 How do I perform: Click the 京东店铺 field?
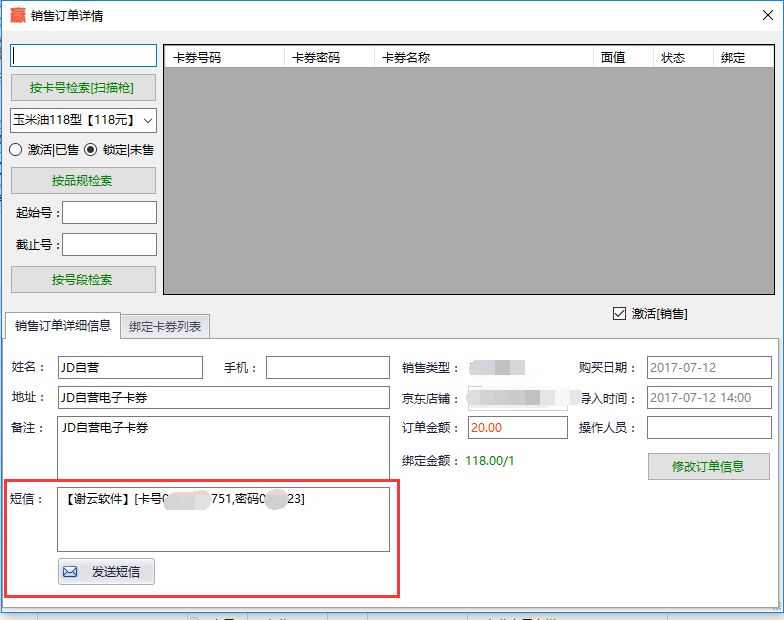click(x=518, y=398)
